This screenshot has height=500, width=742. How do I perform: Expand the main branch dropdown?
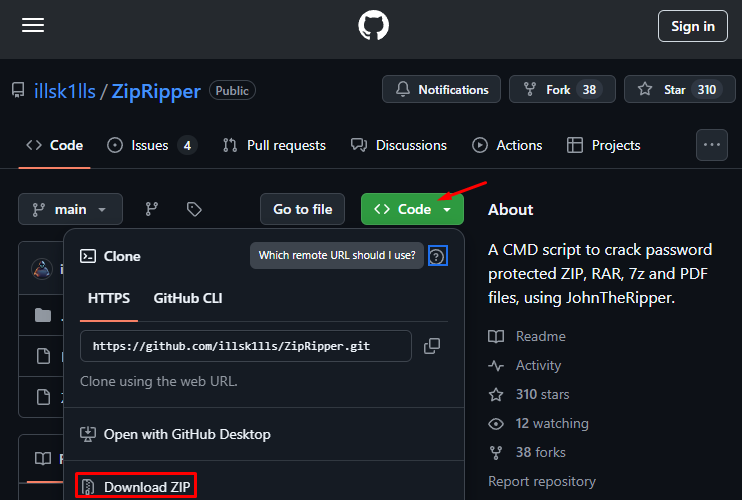click(x=71, y=209)
